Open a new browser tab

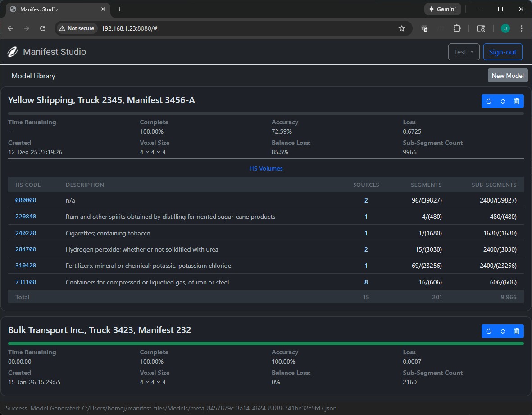[x=119, y=9]
